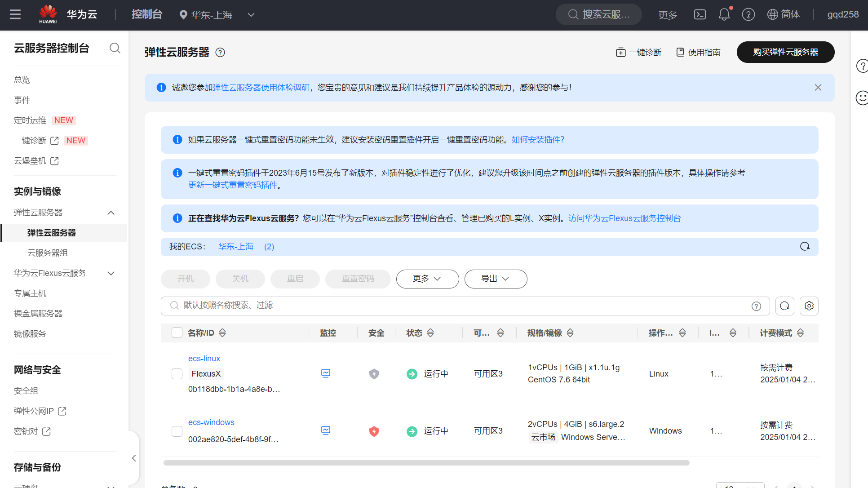The height and width of the screenshot is (488, 868).
Task: Check the ecs-windows row checkbox
Action: point(177,431)
